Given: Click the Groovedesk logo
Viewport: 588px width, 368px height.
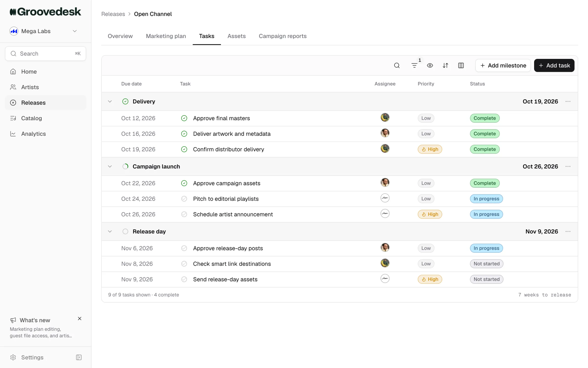Looking at the screenshot, I should pos(45,12).
